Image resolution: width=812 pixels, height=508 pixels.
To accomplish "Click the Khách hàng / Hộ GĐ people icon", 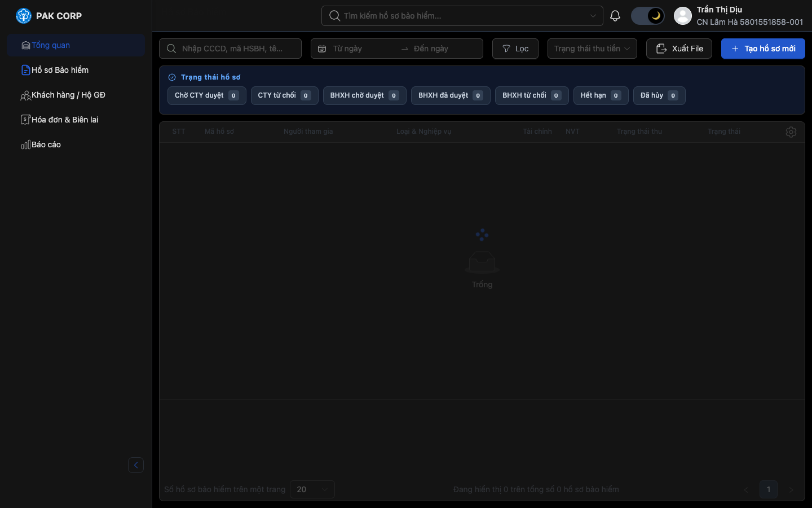I will (x=26, y=95).
